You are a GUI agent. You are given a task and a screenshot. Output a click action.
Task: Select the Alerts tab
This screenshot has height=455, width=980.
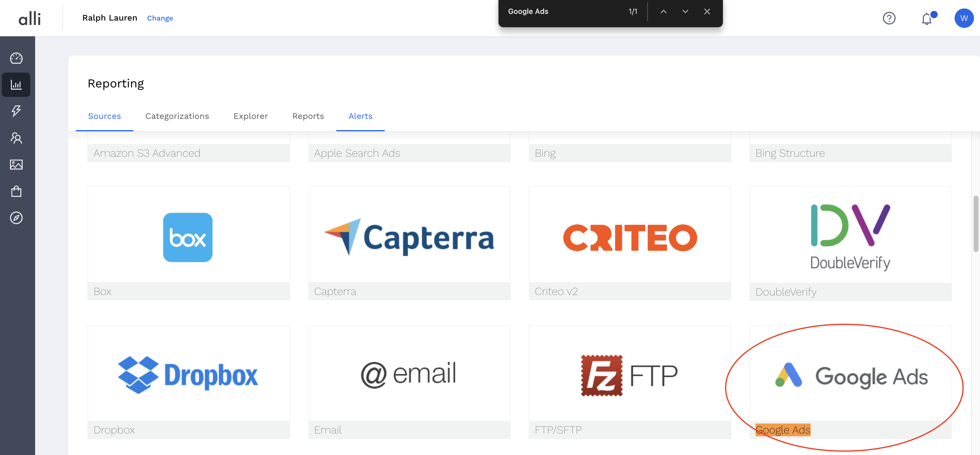pos(360,116)
